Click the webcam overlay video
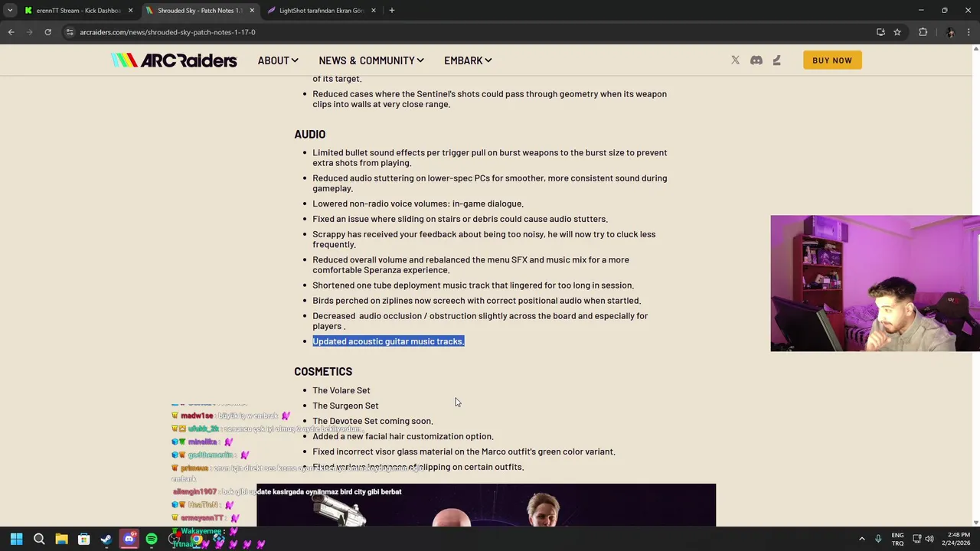 point(875,283)
